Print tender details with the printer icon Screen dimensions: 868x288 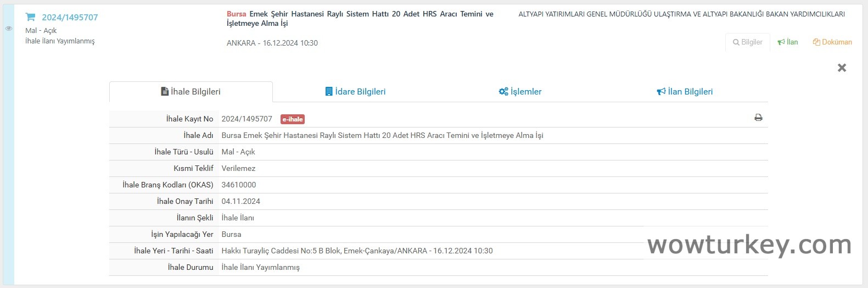[758, 118]
